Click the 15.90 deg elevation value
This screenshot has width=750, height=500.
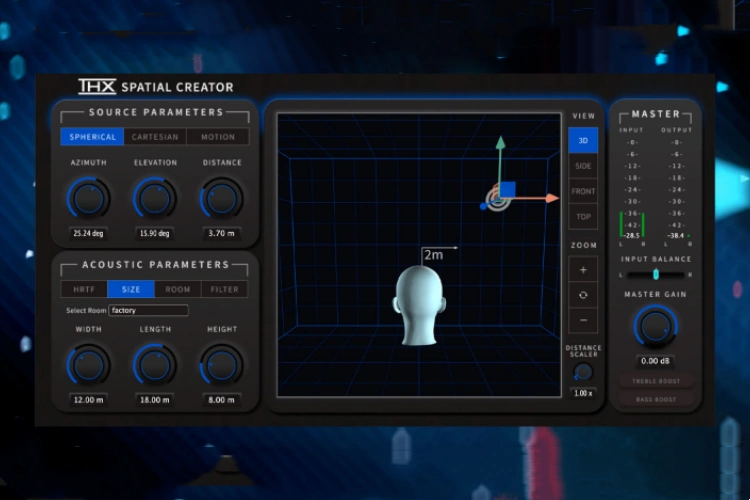pos(154,233)
